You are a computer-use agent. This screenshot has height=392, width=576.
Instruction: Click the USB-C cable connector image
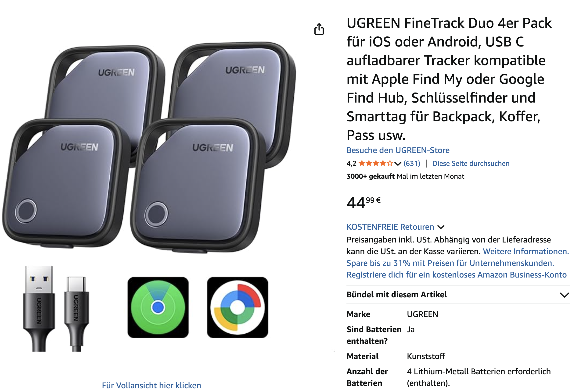pyautogui.click(x=76, y=314)
